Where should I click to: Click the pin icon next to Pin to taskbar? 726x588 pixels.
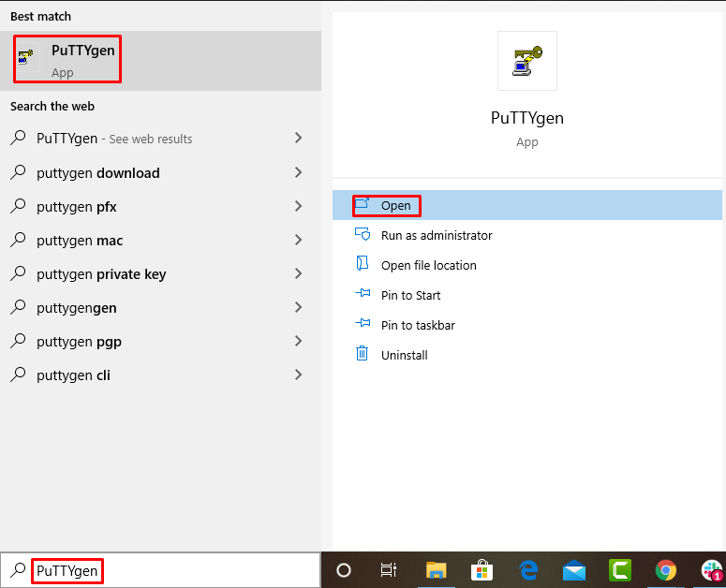point(363,323)
